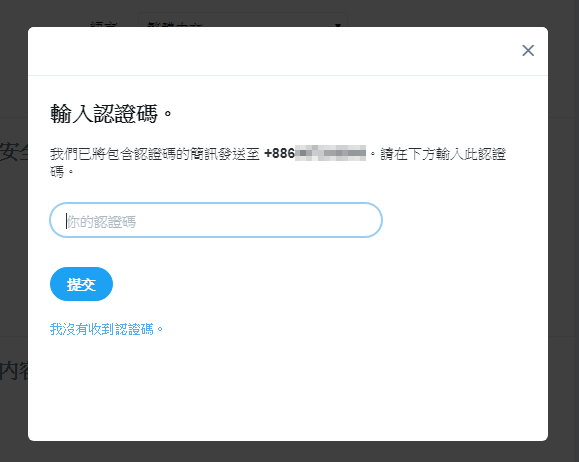Close the verification code dialog with X
Screen dimensions: 579x462
[x=528, y=51]
